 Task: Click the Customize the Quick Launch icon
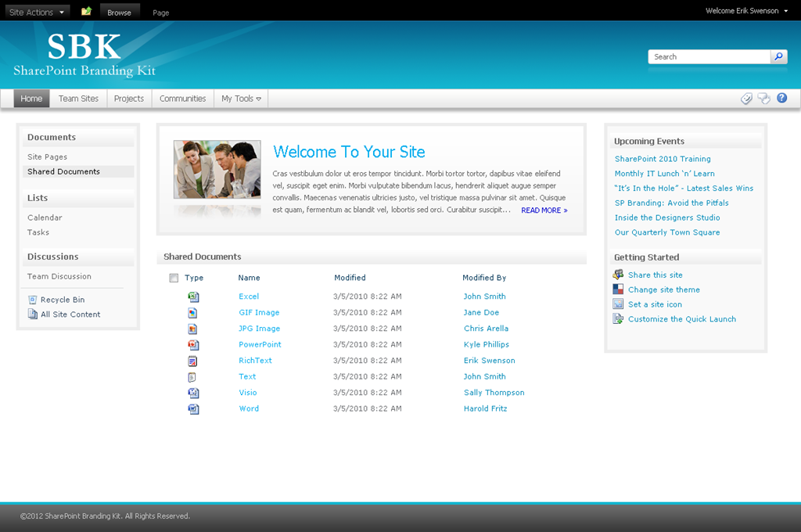pyautogui.click(x=618, y=319)
